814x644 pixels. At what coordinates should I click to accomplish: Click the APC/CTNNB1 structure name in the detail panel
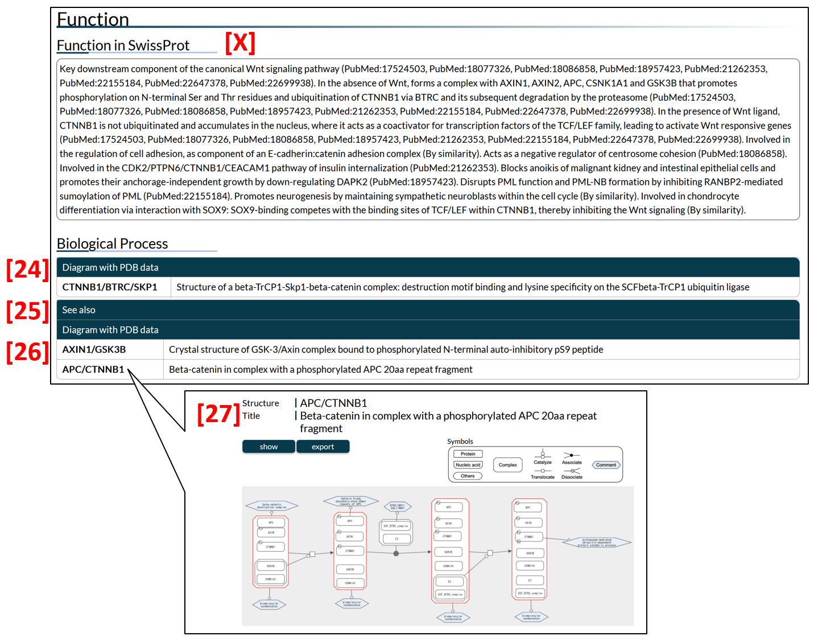coord(333,403)
